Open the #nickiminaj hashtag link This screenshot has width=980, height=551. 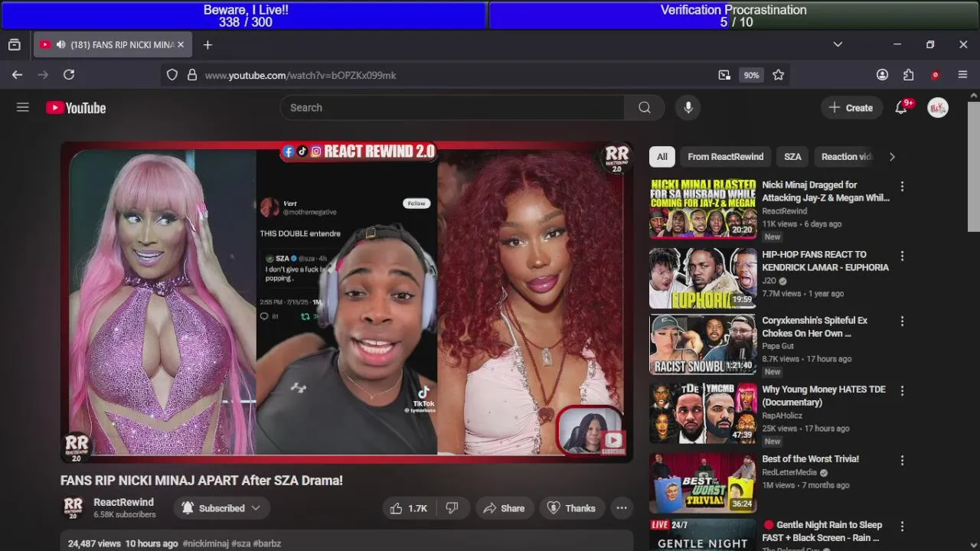[x=205, y=543]
